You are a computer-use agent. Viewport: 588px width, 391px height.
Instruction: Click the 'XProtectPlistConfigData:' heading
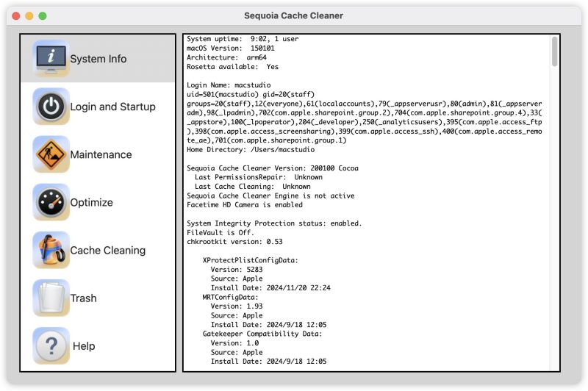[251, 260]
